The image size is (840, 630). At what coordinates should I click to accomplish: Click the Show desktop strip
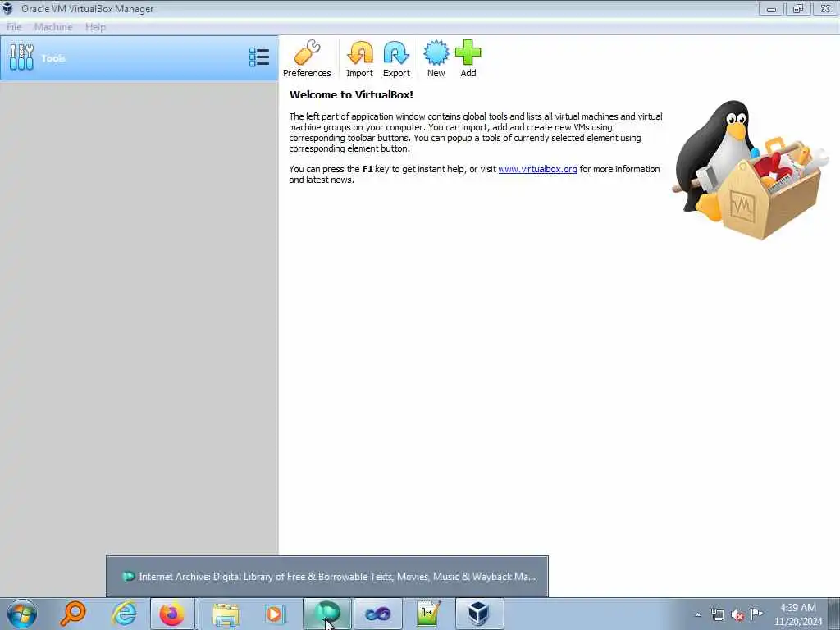(834, 614)
